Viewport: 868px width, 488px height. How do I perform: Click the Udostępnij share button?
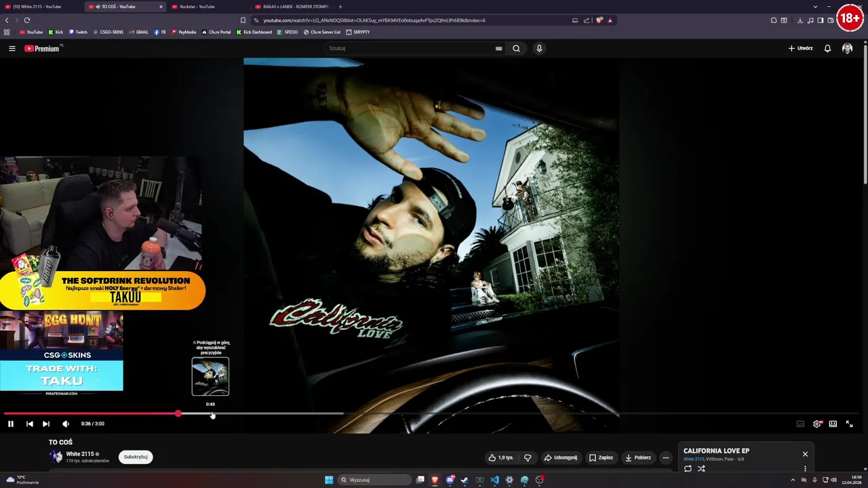(x=560, y=457)
